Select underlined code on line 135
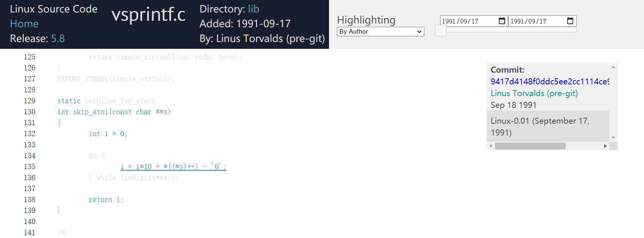 [x=173, y=166]
